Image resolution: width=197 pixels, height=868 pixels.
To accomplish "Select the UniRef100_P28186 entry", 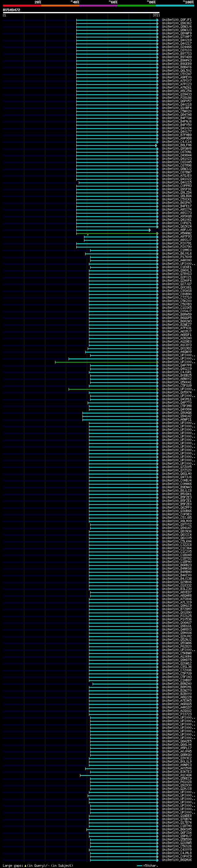I will point(176,98).
